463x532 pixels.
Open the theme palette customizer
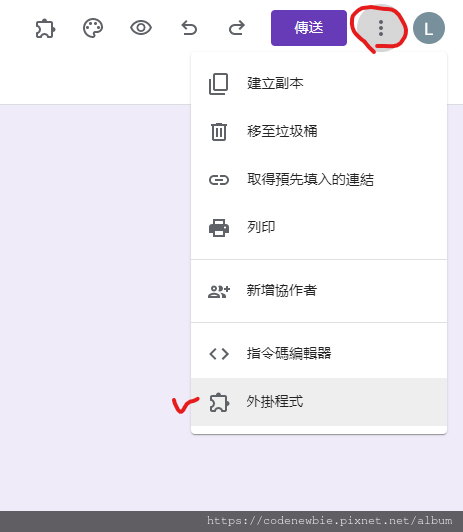click(93, 28)
